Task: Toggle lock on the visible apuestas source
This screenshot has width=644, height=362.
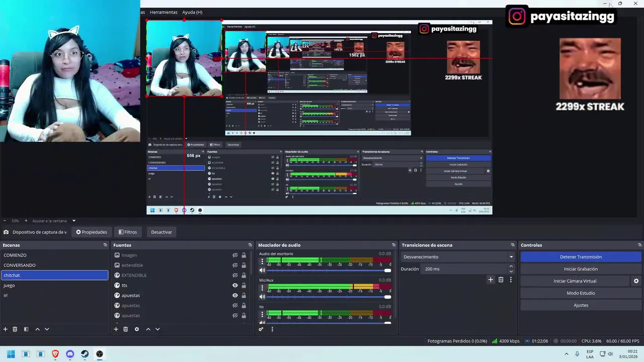Action: tap(244, 296)
